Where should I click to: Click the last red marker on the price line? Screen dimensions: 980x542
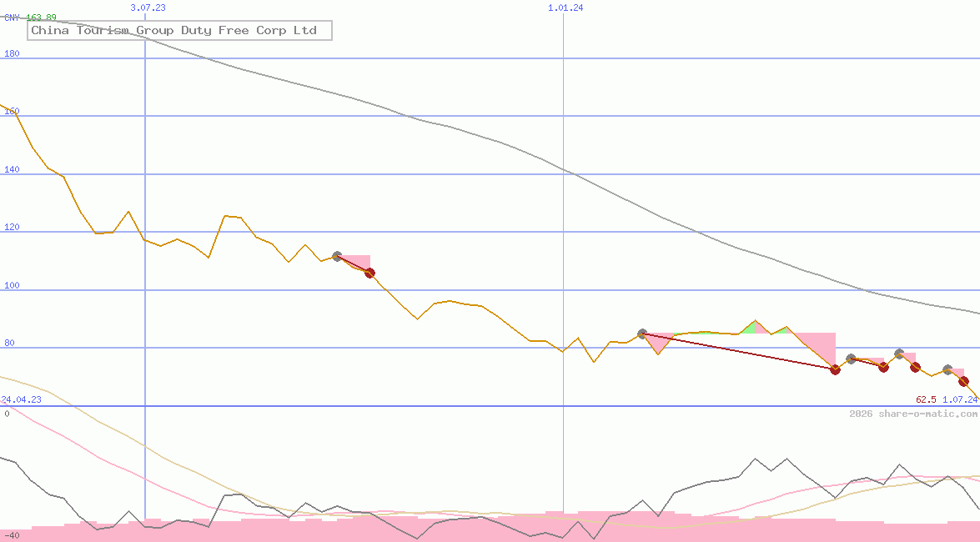(x=964, y=381)
